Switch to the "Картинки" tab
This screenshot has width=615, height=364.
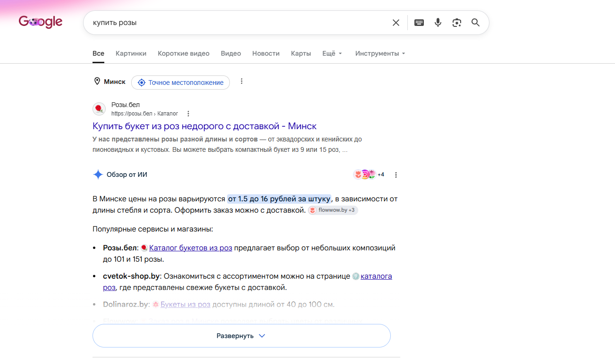[131, 53]
